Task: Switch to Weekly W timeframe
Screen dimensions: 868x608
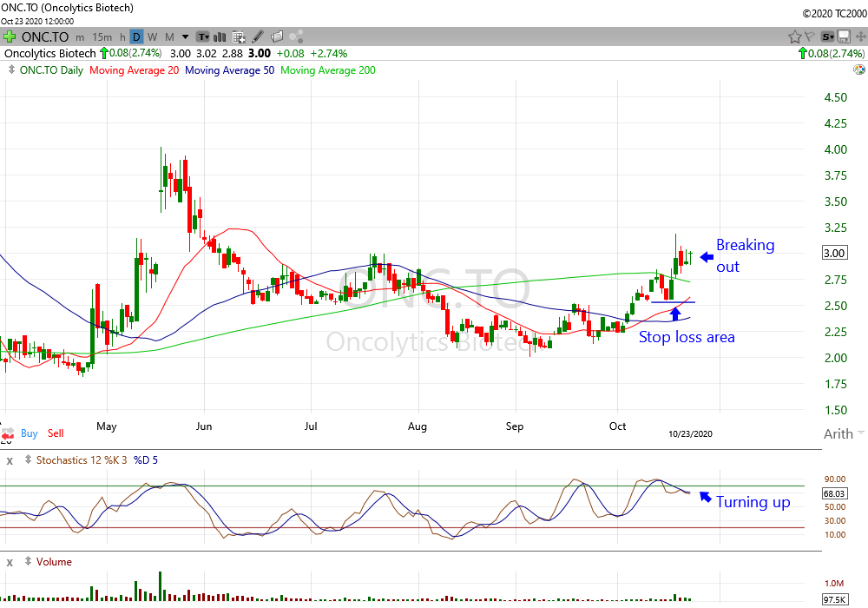Action: (x=152, y=37)
